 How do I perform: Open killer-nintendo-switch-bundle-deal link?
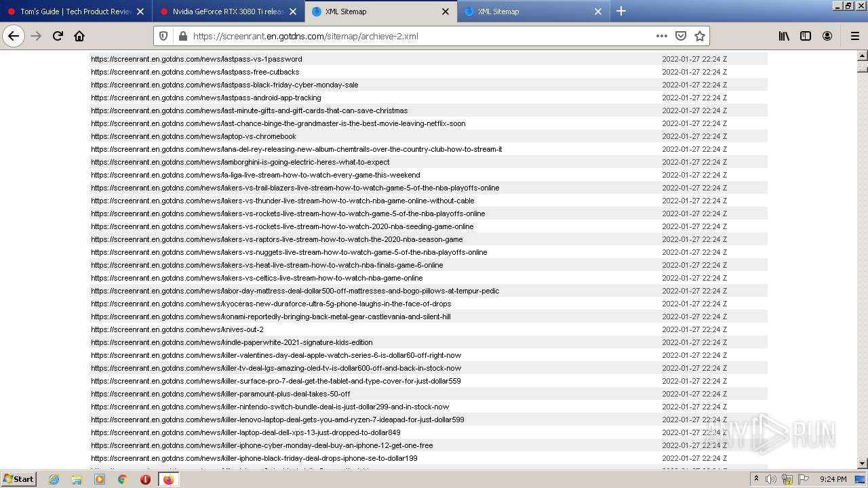[x=270, y=407]
